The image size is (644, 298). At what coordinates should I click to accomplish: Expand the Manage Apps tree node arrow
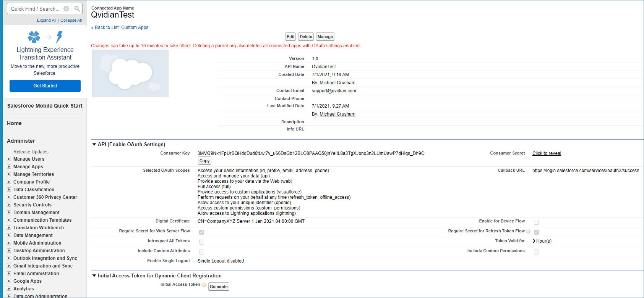coord(9,167)
